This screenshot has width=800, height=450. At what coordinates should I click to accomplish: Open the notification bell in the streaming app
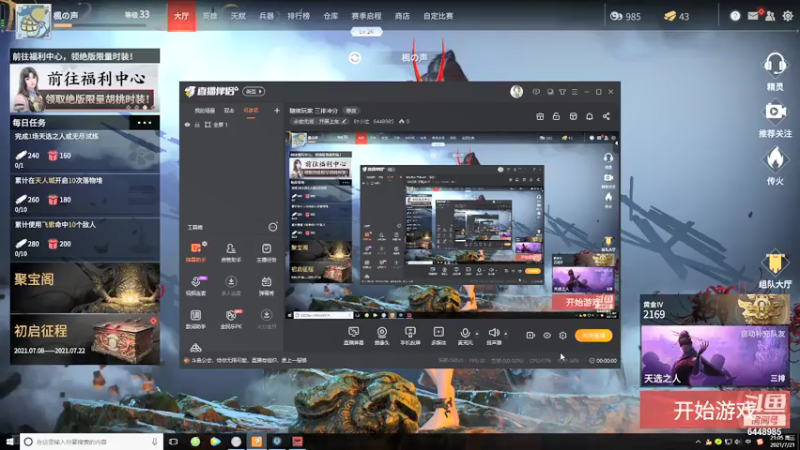[589, 116]
